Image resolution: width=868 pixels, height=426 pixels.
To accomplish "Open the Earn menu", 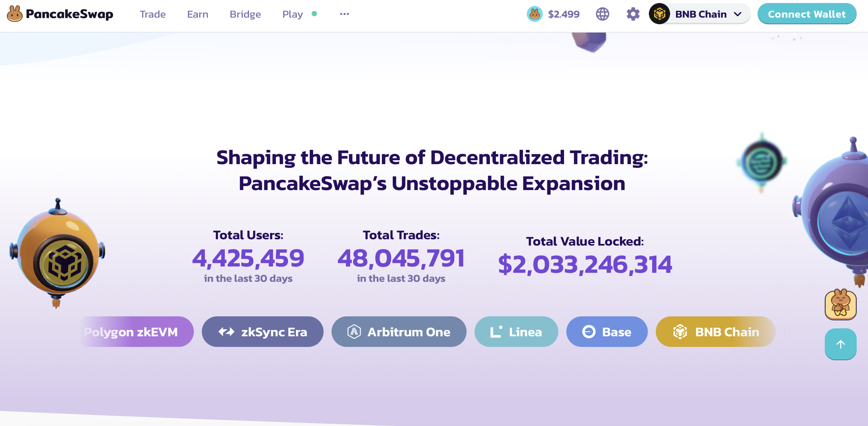I will click(198, 14).
